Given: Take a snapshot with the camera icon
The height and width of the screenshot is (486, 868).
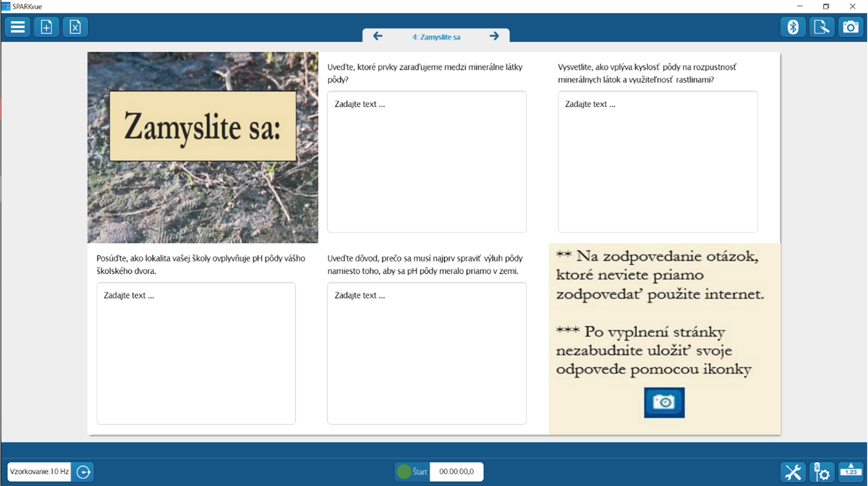Looking at the screenshot, I should pyautogui.click(x=850, y=27).
